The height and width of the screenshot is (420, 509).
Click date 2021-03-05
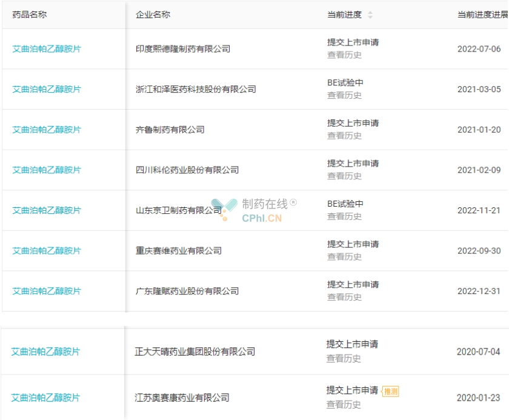(479, 89)
